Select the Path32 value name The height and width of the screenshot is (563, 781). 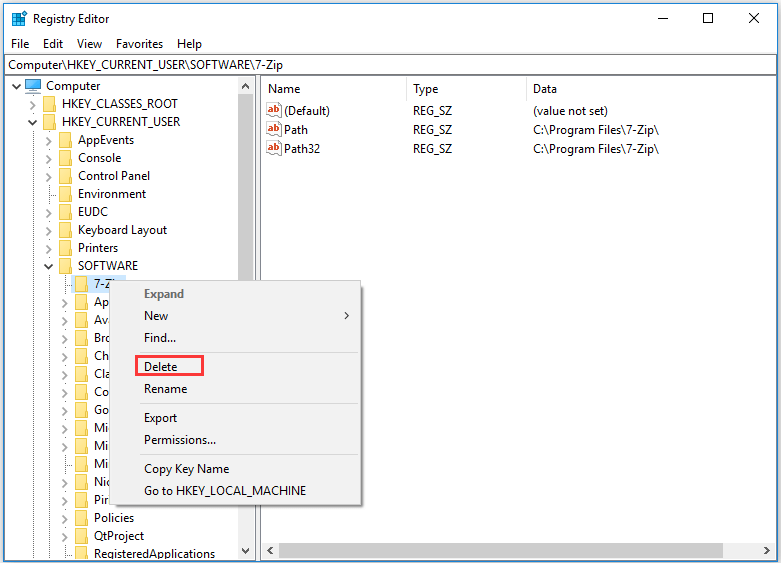[x=302, y=148]
